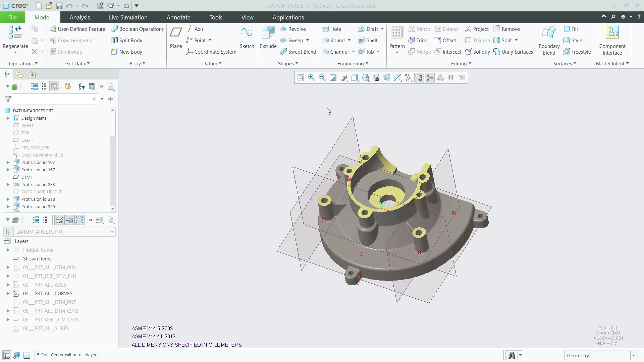Image resolution: width=644 pixels, height=362 pixels.
Task: Select the Shell tool
Action: coord(368,41)
